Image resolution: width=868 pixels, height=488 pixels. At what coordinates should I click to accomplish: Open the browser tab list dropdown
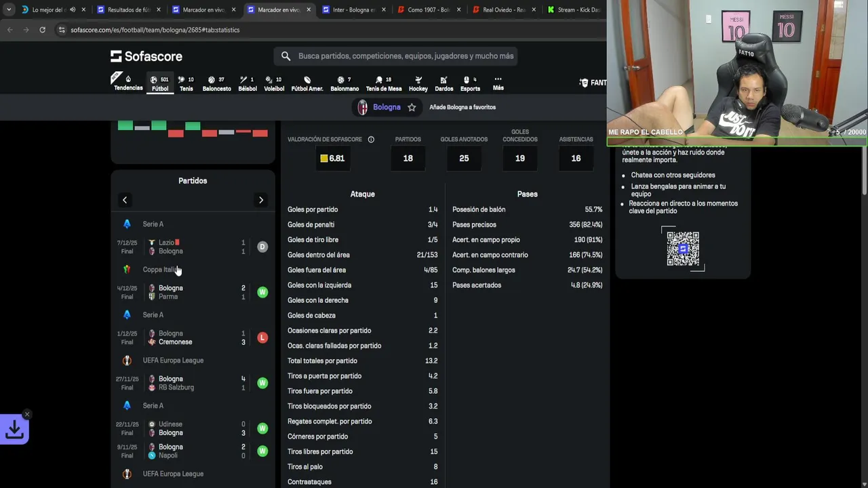click(7, 9)
